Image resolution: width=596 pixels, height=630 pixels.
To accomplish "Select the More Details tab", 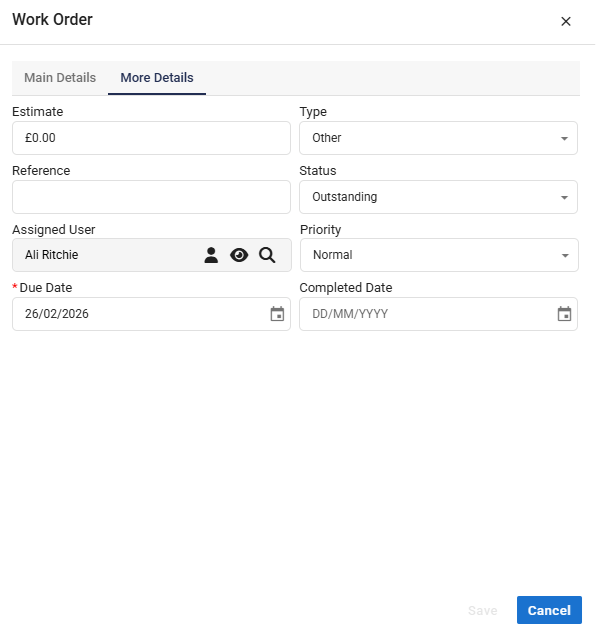I will 157,78.
